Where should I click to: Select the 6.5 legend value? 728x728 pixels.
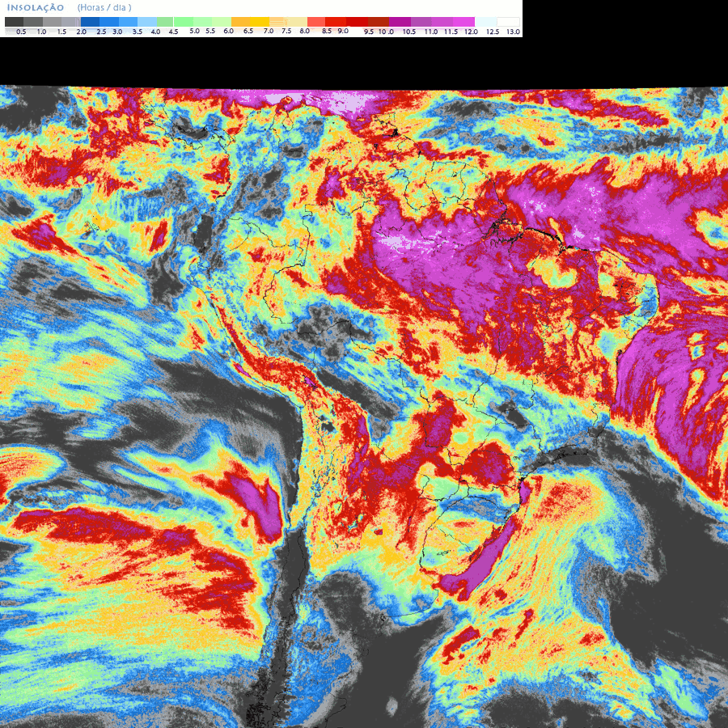pyautogui.click(x=248, y=31)
